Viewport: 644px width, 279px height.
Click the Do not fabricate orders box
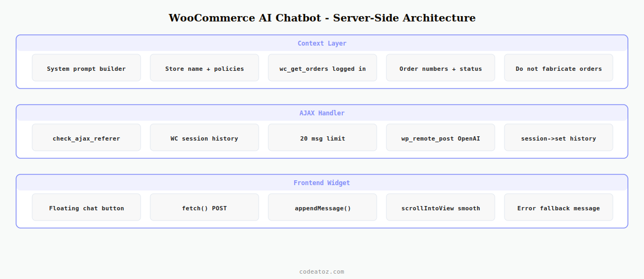click(x=559, y=68)
